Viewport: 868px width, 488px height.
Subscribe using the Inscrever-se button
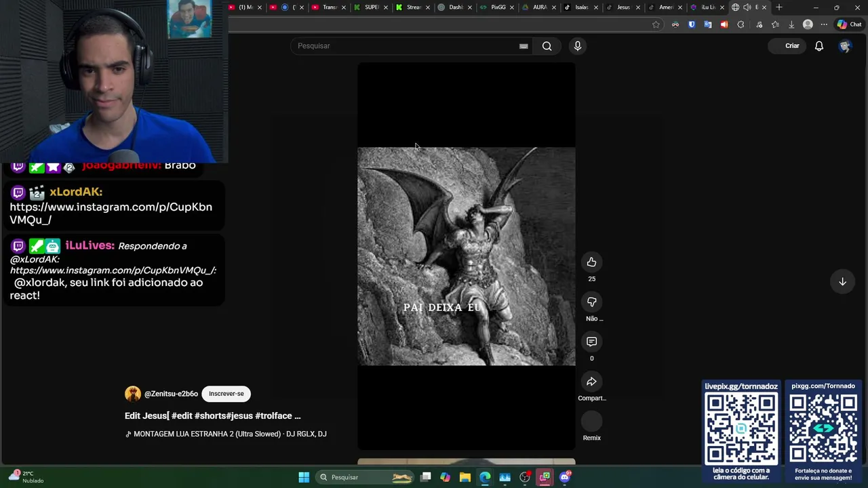pyautogui.click(x=226, y=394)
